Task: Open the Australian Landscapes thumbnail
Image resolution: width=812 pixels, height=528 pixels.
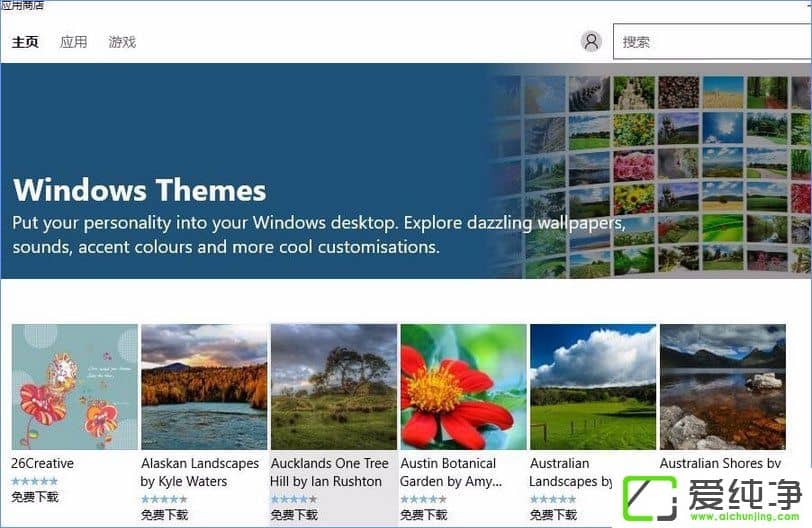Action: click(x=593, y=386)
